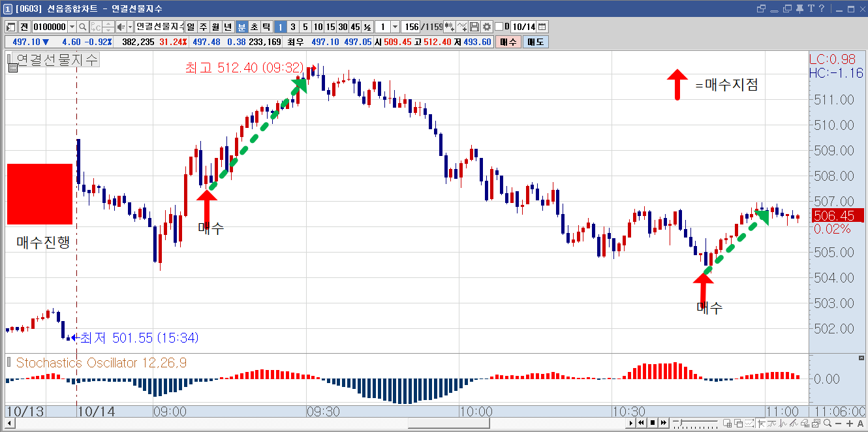
Task: Click the 매수 (buy) button
Action: tap(508, 42)
